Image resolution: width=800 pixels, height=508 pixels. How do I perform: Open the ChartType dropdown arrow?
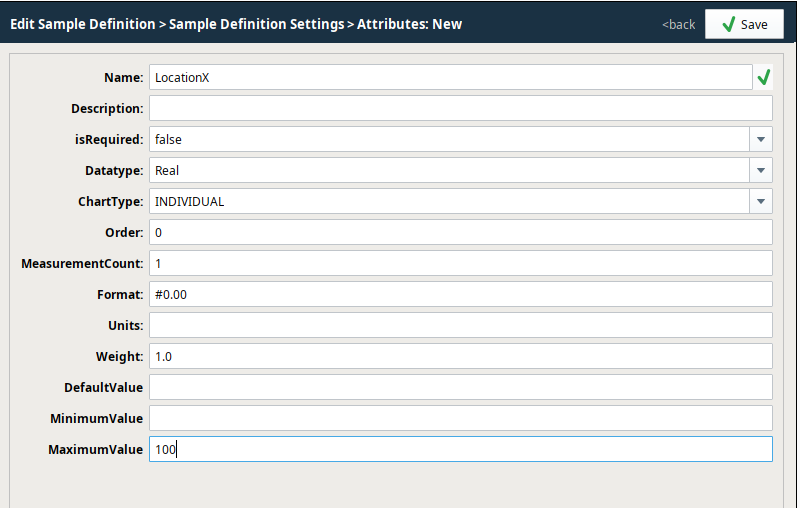[x=761, y=202]
